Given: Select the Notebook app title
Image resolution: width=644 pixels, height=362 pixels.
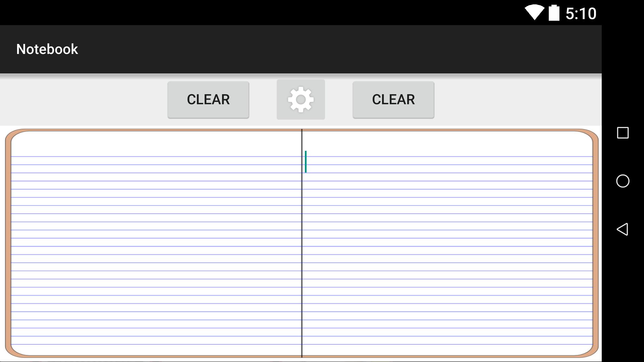Looking at the screenshot, I should (47, 49).
